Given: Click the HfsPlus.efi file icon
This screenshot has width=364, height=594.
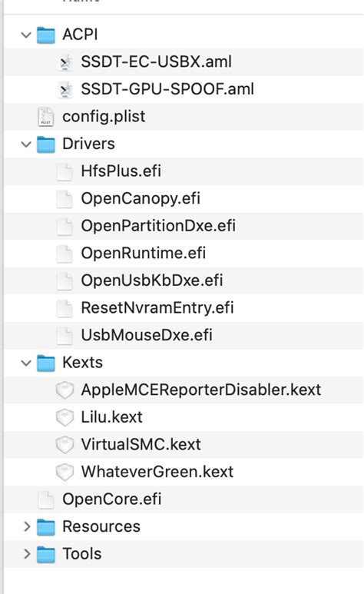Looking at the screenshot, I should click(x=65, y=171).
